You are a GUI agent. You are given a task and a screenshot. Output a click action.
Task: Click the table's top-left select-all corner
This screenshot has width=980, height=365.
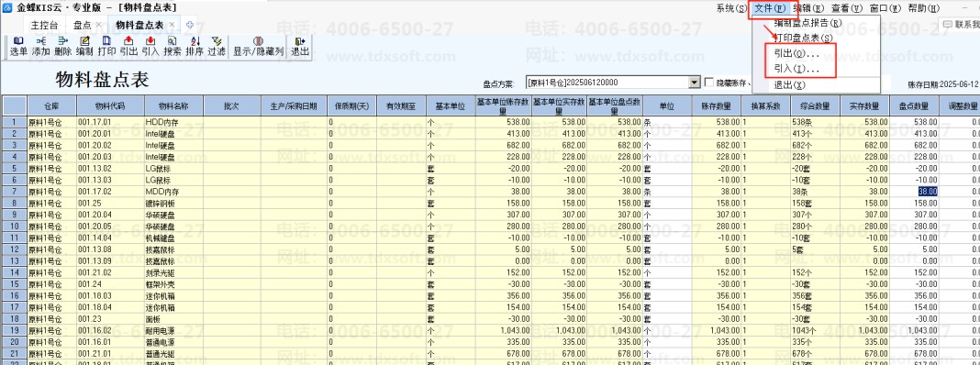(14, 106)
